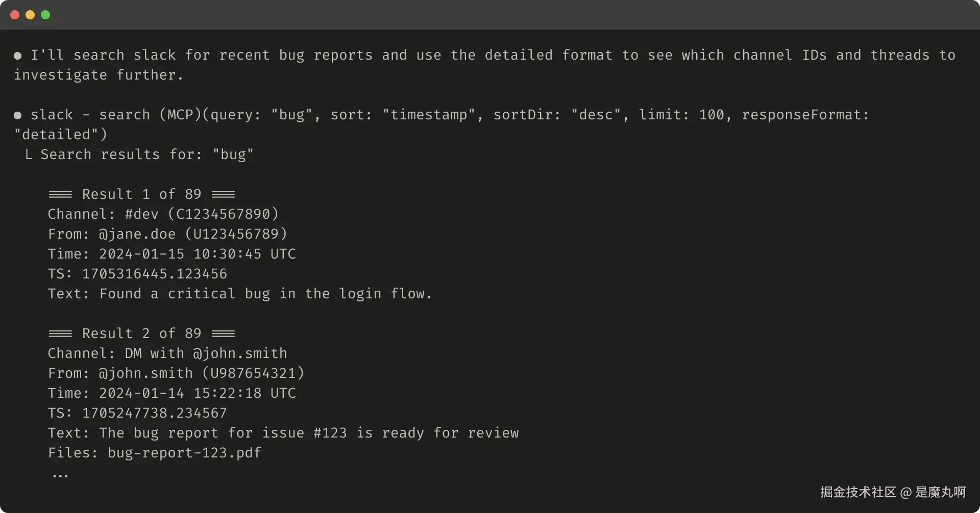
Task: Click the bullet before the slack search call
Action: pyautogui.click(x=18, y=115)
